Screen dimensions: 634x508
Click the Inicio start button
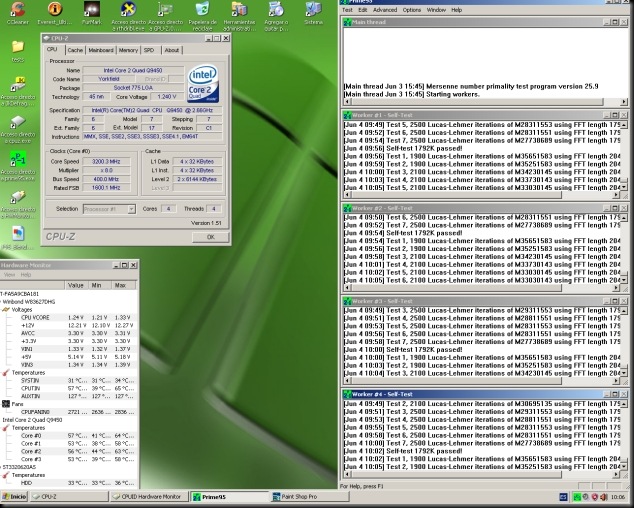15,497
